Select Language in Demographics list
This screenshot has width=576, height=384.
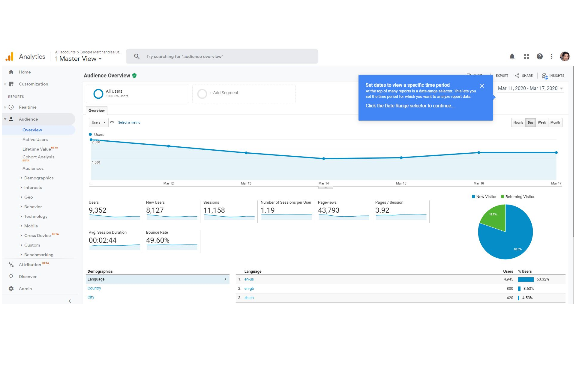158,280
